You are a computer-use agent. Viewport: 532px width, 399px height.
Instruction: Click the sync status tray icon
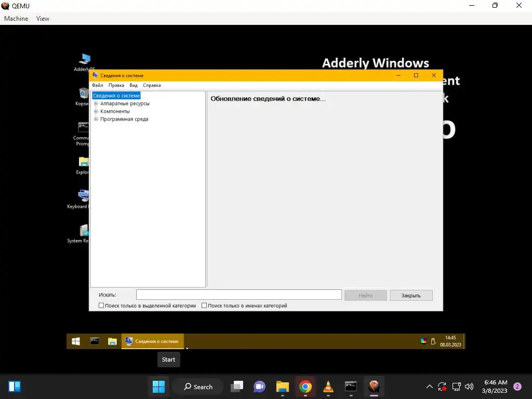(442, 387)
